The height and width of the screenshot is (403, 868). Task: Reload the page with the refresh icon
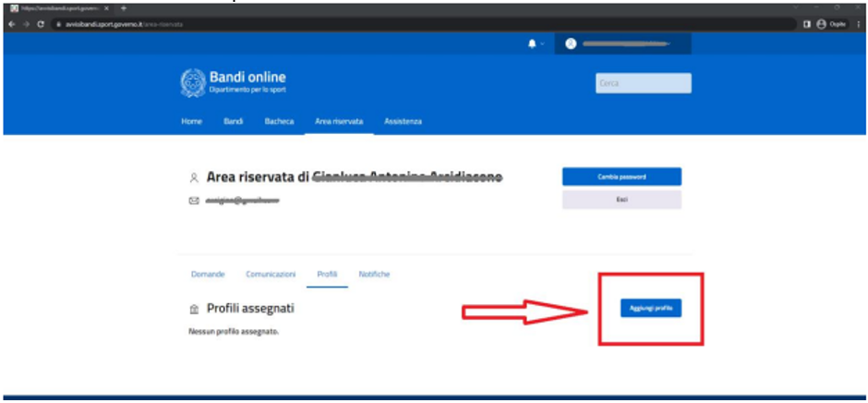[42, 23]
